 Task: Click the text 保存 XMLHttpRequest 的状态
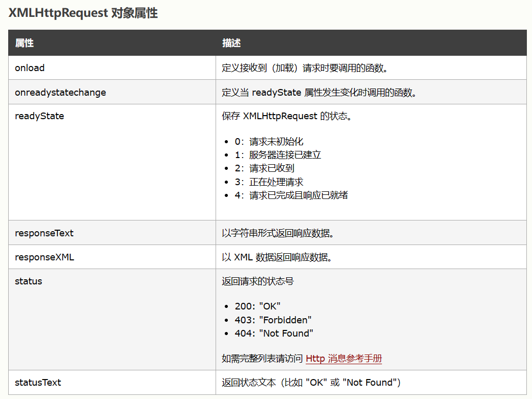coord(287,116)
